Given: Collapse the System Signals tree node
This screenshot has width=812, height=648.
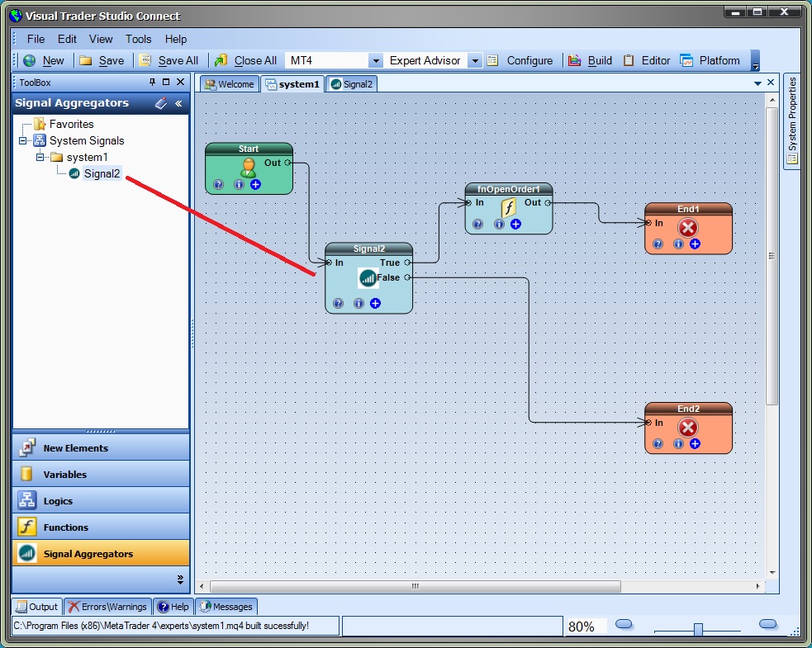Looking at the screenshot, I should [x=23, y=141].
